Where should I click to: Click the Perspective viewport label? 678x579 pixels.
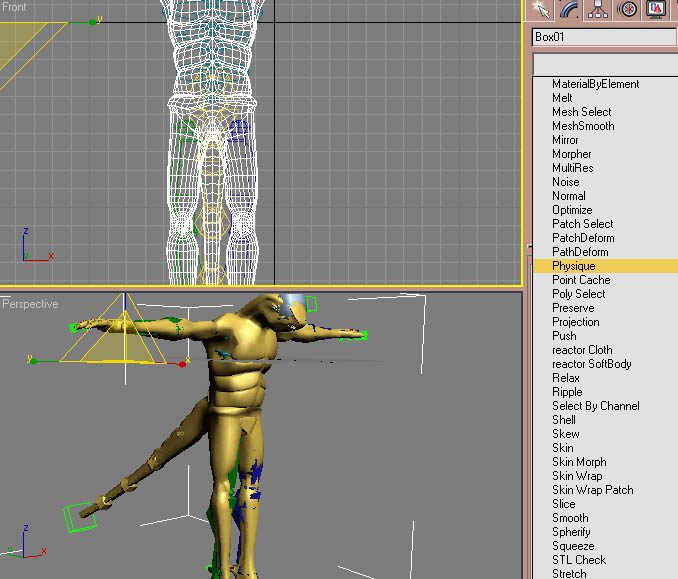click(30, 304)
